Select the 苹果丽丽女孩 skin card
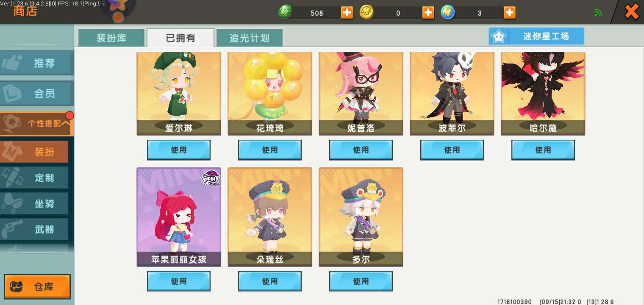644x305 pixels. [x=179, y=217]
